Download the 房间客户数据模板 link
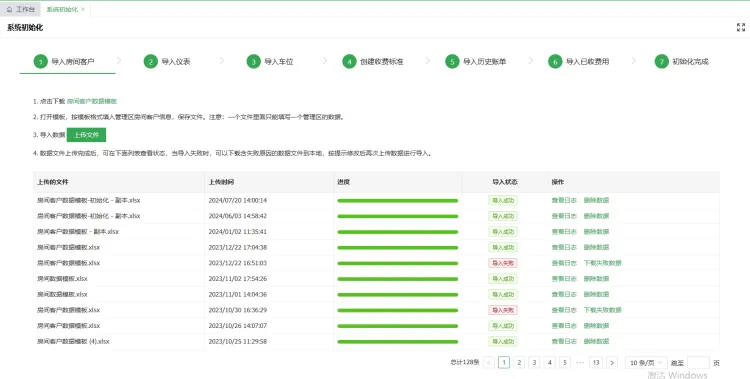 pos(92,101)
